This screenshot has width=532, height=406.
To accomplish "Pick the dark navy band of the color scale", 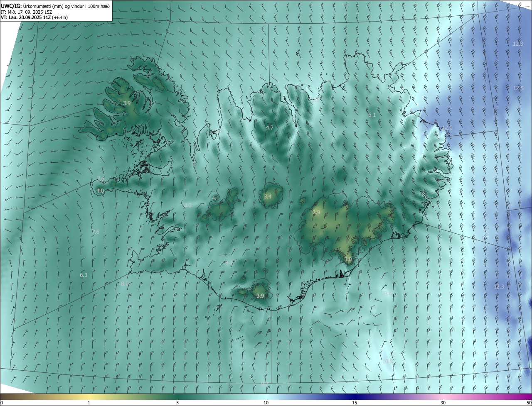I will tap(355, 396).
